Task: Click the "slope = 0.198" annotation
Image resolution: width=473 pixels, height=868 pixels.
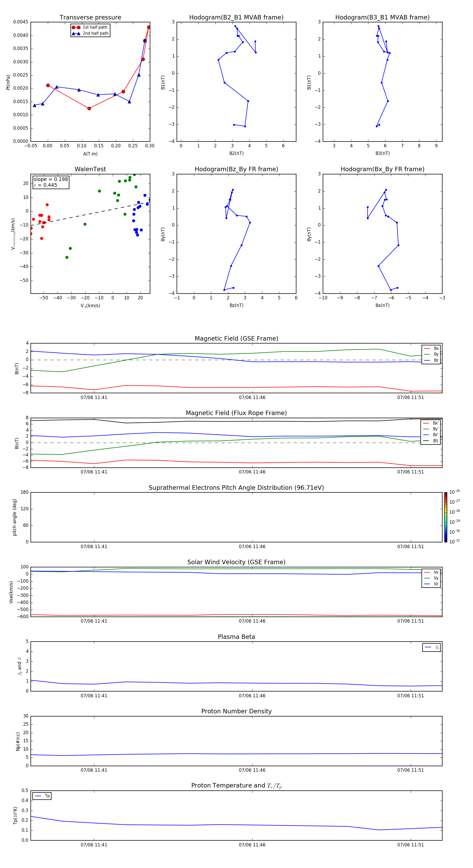Action: (x=50, y=179)
